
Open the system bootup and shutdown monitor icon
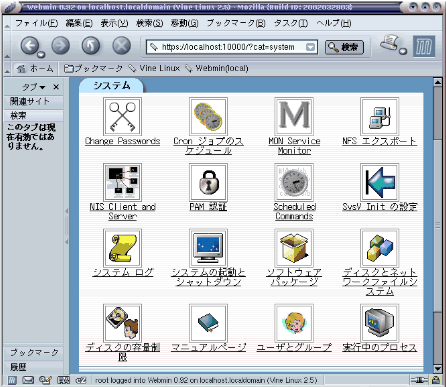click(208, 248)
